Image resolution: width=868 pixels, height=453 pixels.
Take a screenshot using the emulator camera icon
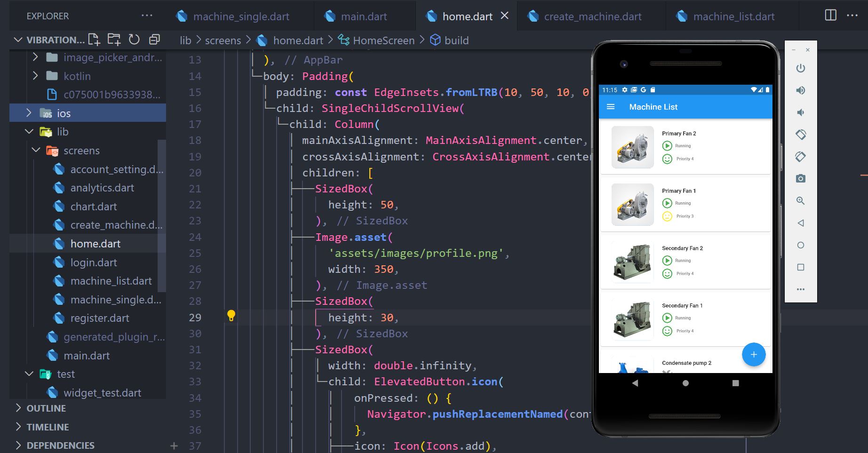pos(801,179)
